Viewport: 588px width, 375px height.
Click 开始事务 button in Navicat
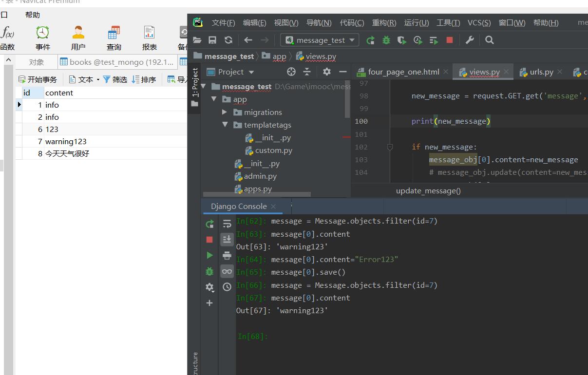point(38,79)
